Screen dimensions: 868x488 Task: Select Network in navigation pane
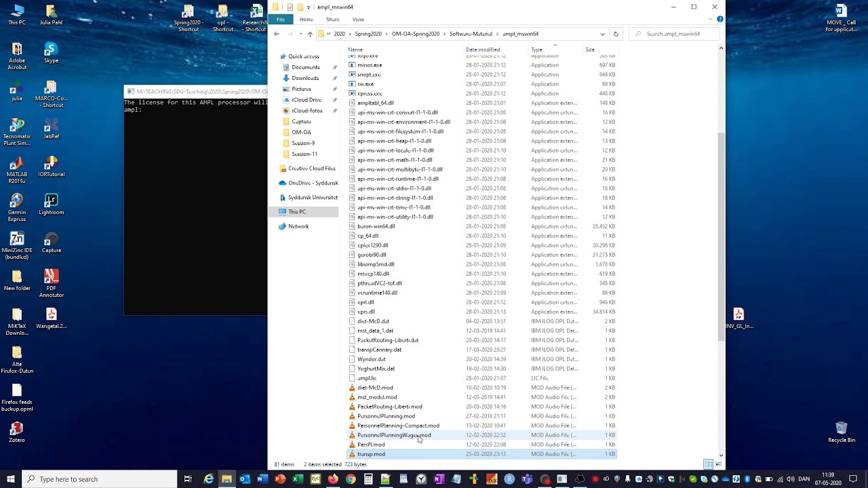(x=298, y=226)
